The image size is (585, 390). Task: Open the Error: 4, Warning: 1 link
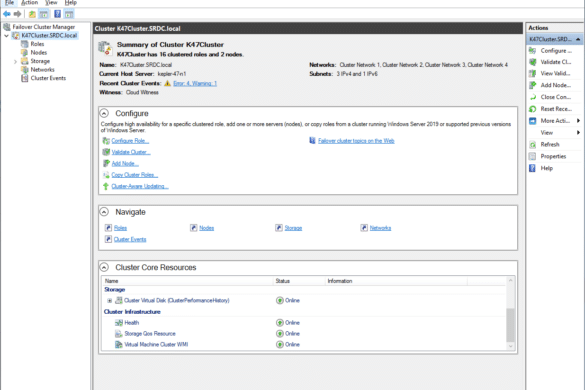tap(195, 83)
